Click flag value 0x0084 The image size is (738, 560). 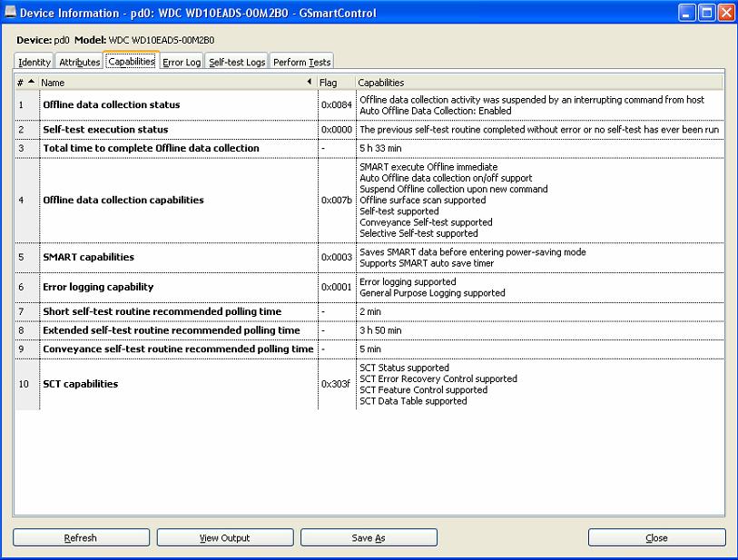337,105
